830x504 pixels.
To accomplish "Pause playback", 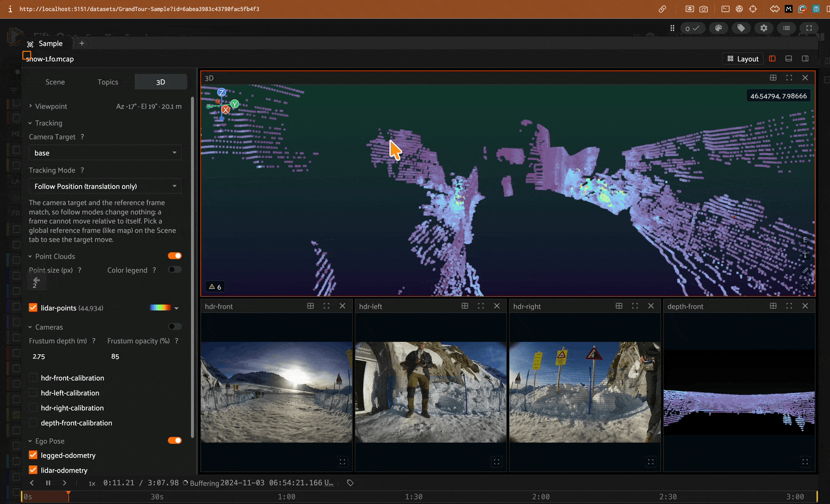I will tap(48, 483).
